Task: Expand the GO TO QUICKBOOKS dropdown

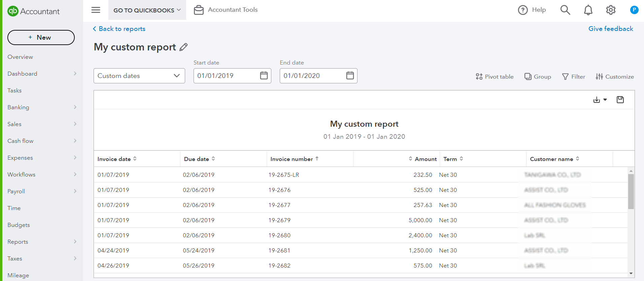Action: (x=147, y=10)
